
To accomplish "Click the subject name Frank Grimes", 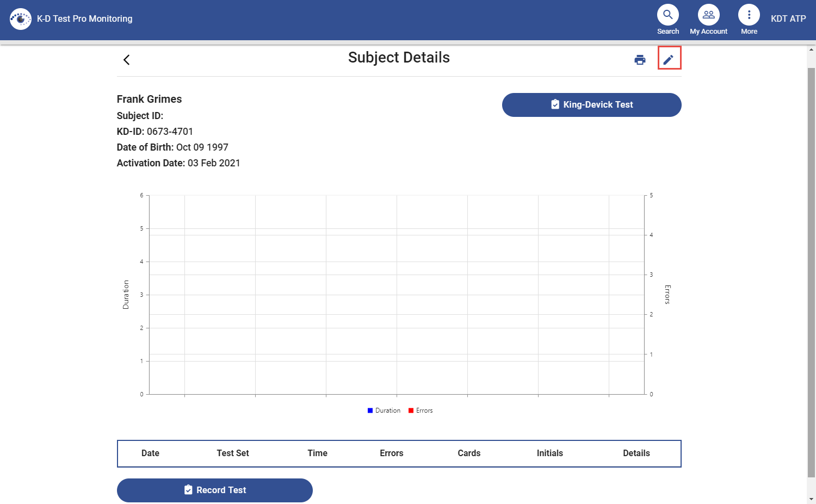I will point(149,99).
